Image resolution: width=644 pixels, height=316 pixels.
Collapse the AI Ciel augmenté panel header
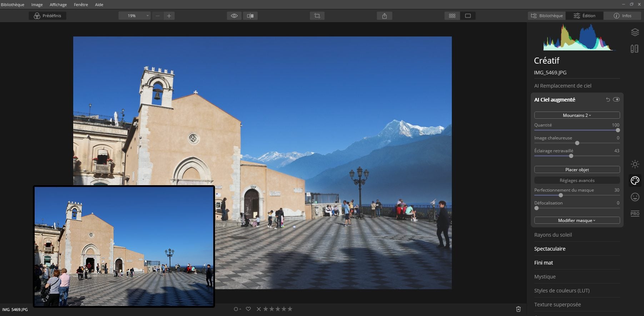point(555,100)
